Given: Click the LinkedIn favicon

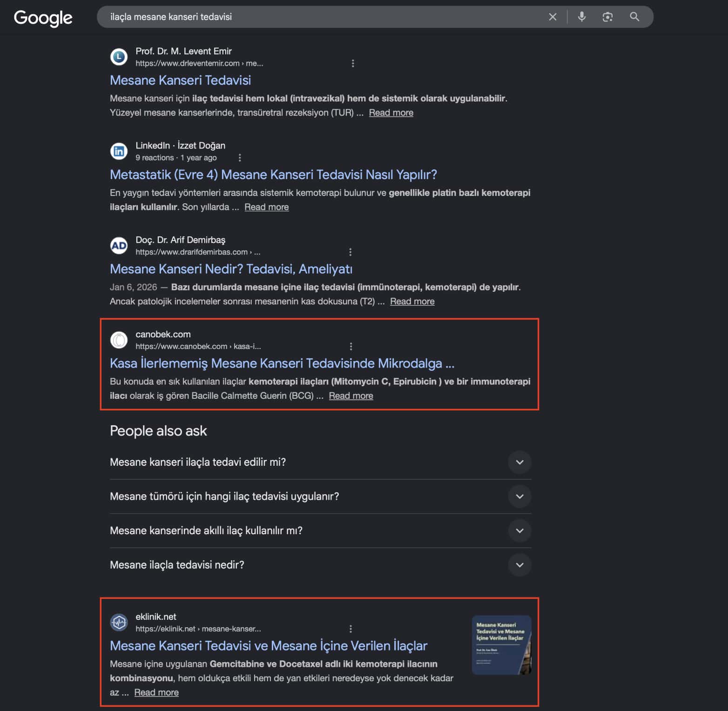Looking at the screenshot, I should (x=119, y=151).
